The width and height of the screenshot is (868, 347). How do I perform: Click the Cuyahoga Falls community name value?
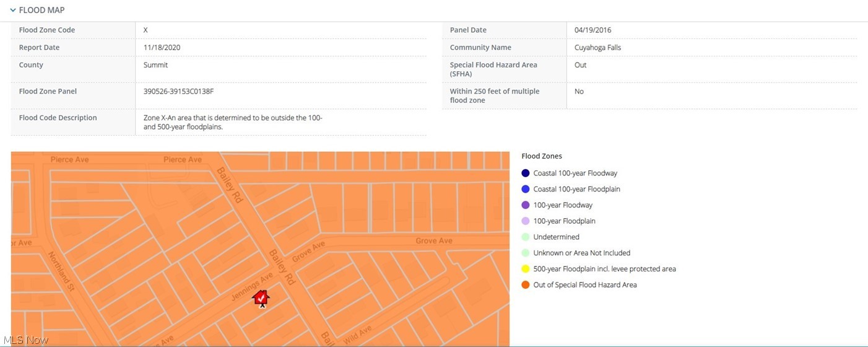tap(597, 48)
